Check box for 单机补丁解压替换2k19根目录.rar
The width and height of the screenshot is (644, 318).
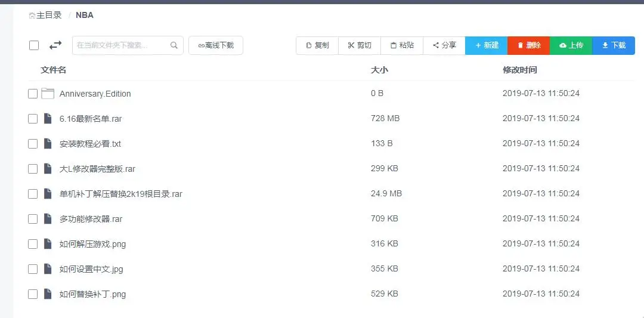33,194
